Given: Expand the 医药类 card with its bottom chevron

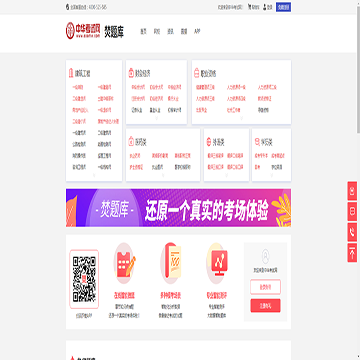Looking at the screenshot, I should (163, 175).
